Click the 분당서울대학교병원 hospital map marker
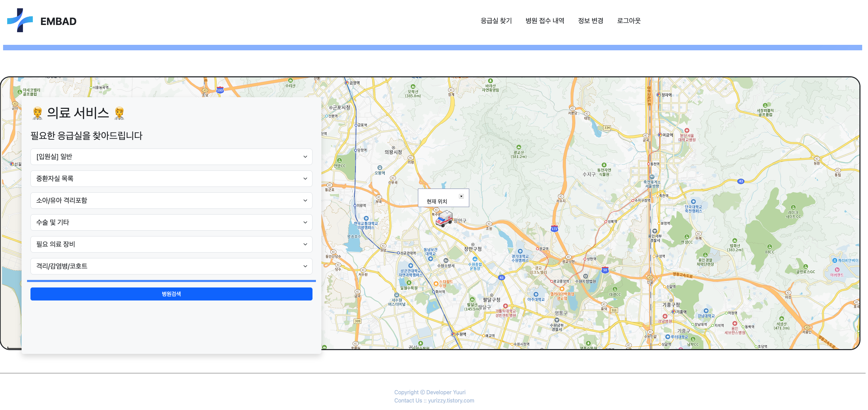The image size is (868, 410). pyautogui.click(x=687, y=131)
